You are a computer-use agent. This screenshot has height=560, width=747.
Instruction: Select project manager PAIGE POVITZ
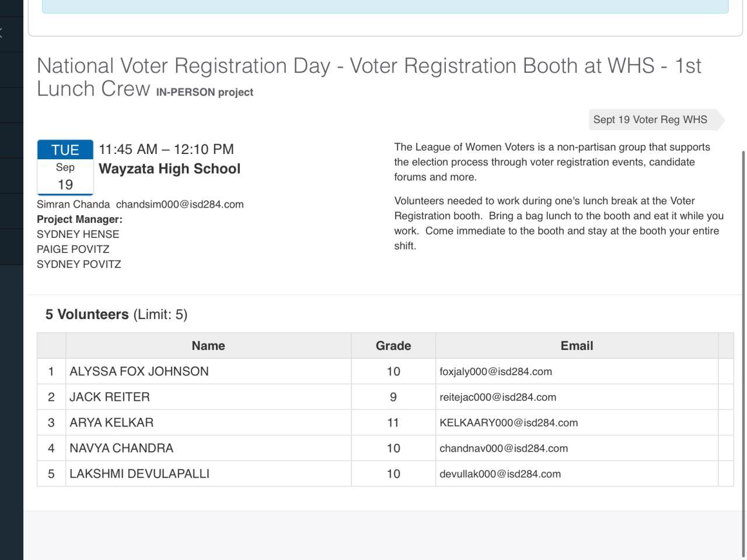tap(73, 250)
